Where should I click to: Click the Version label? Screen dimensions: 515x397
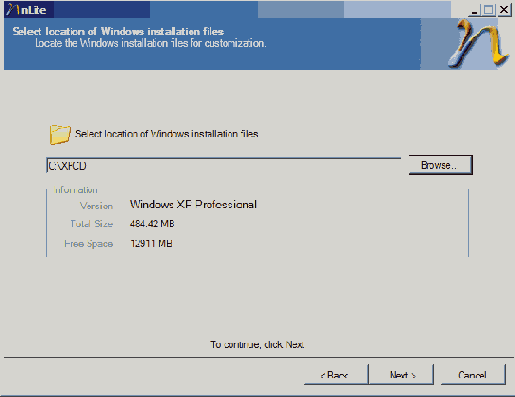(96, 206)
